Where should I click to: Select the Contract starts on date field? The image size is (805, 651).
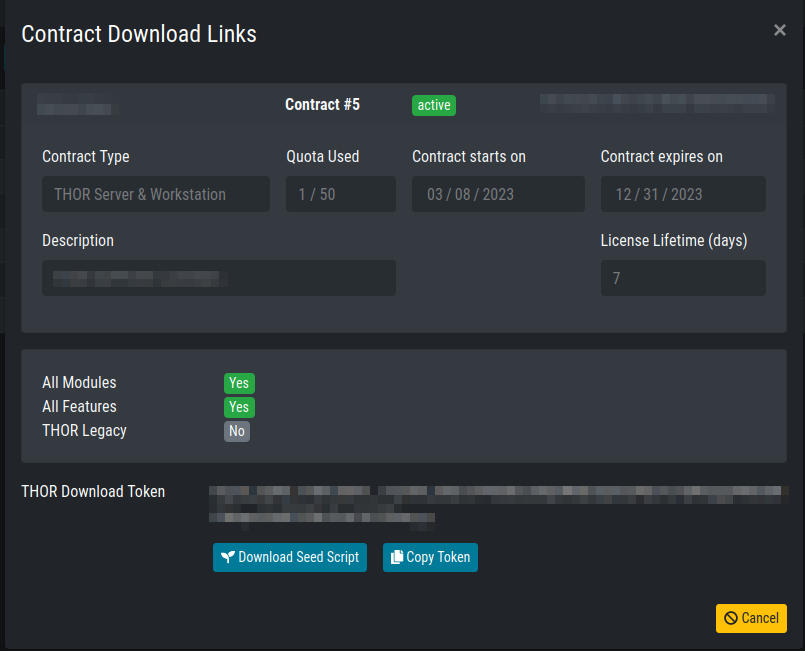(x=499, y=194)
